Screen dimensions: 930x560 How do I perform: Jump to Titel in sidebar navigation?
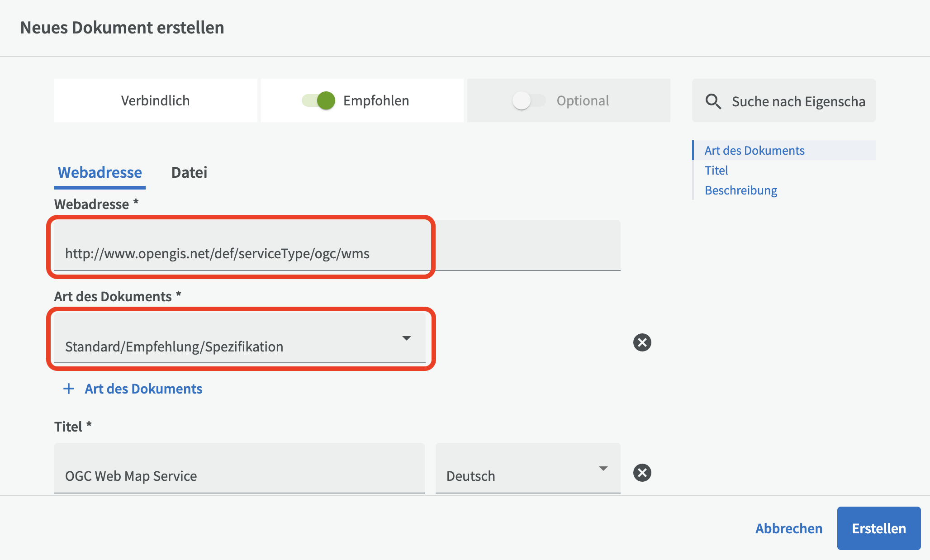pos(716,171)
